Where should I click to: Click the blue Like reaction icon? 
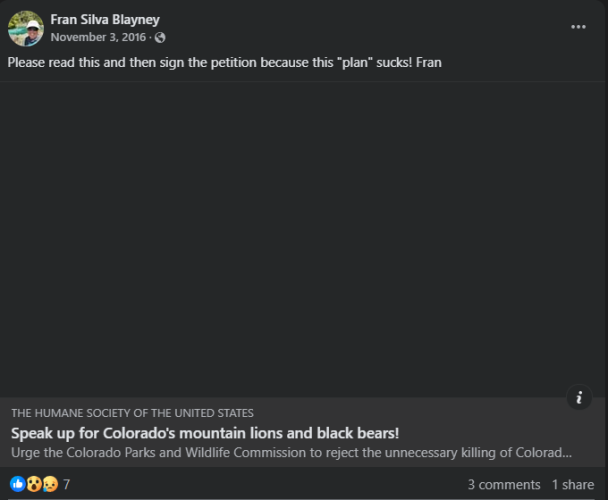click(x=17, y=484)
